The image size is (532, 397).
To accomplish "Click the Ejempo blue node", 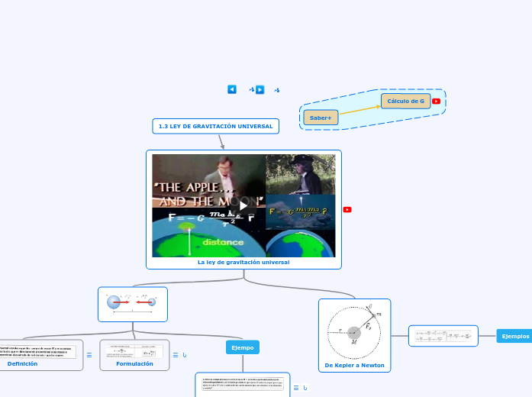I will pyautogui.click(x=243, y=347).
